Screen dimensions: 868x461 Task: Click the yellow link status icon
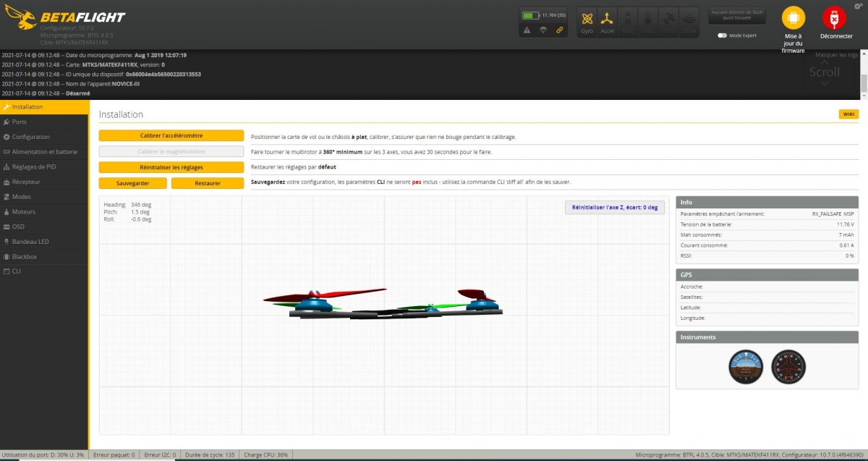click(559, 30)
